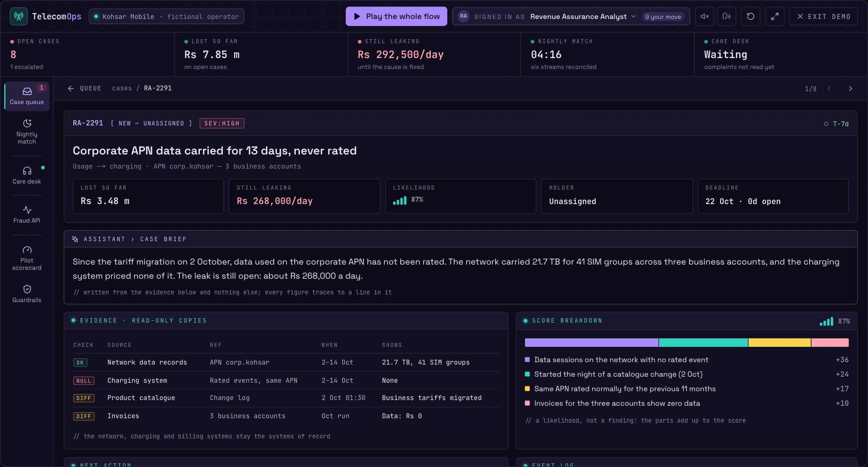The height and width of the screenshot is (467, 868).
Task: Open Pilot scorecard in sidebar
Action: (x=27, y=258)
